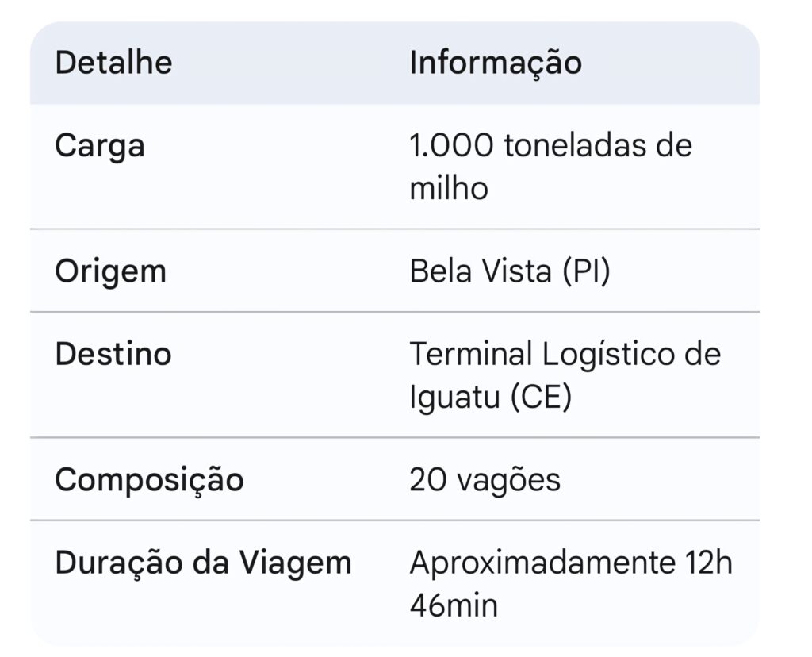Click the Detalhe column header
Image resolution: width=812 pixels, height=657 pixels.
(x=113, y=63)
